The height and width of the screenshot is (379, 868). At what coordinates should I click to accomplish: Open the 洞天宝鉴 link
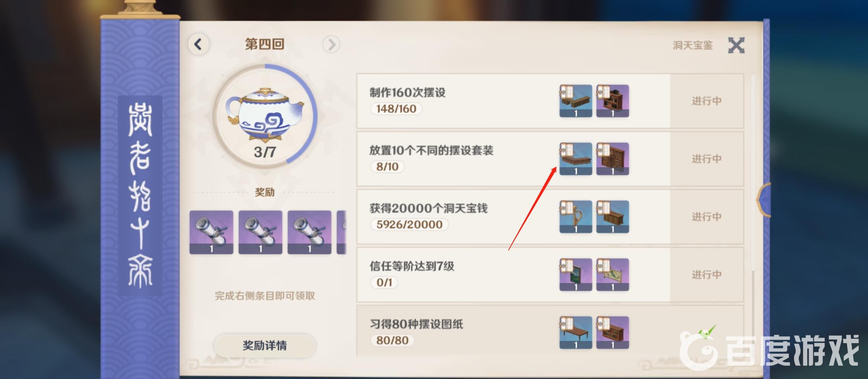[x=693, y=45]
